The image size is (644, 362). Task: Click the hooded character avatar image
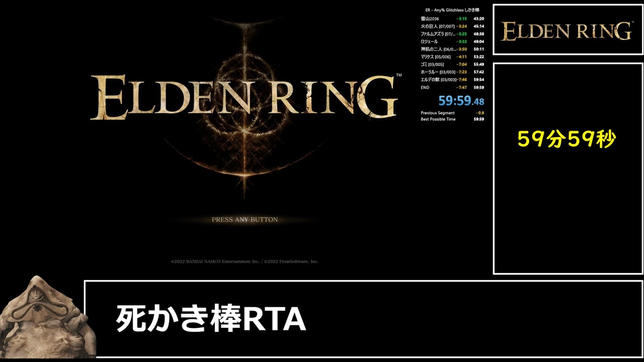[x=48, y=316]
